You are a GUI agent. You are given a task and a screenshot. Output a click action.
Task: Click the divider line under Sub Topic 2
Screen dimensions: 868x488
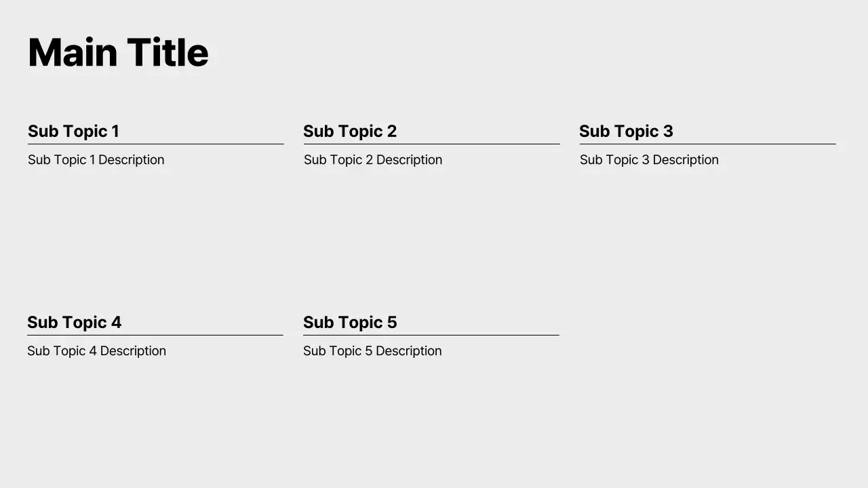coord(431,144)
